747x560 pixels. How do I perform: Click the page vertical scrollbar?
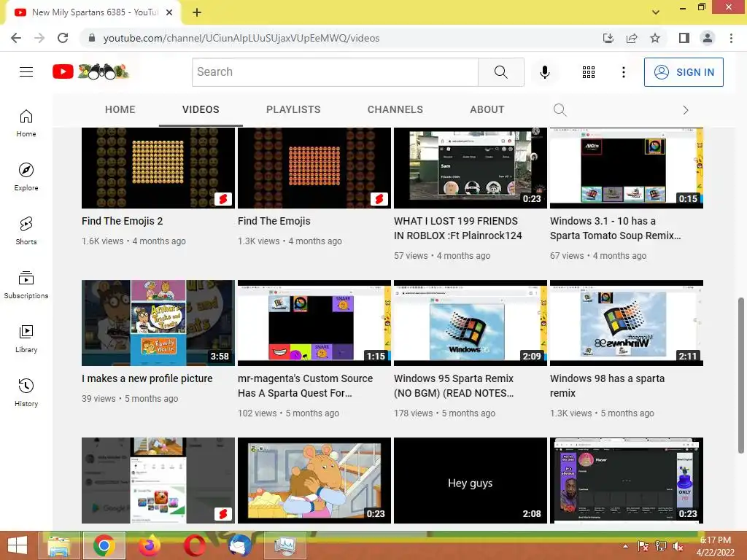pos(741,376)
